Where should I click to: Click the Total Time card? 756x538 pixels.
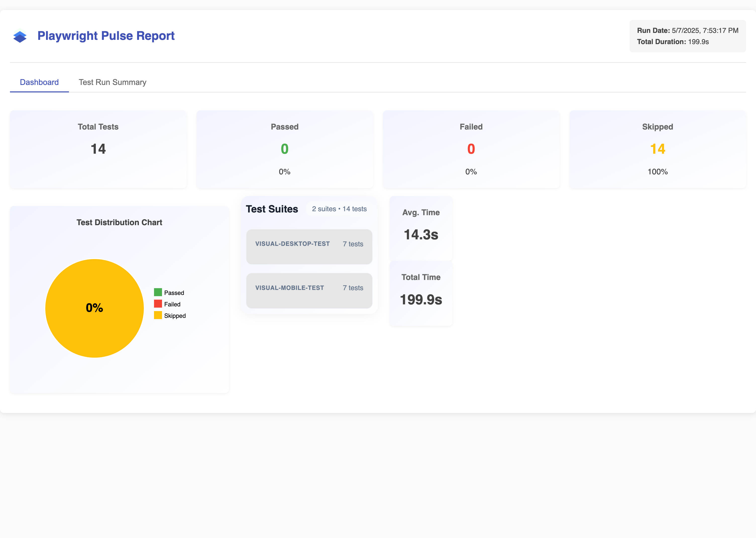[x=421, y=293]
